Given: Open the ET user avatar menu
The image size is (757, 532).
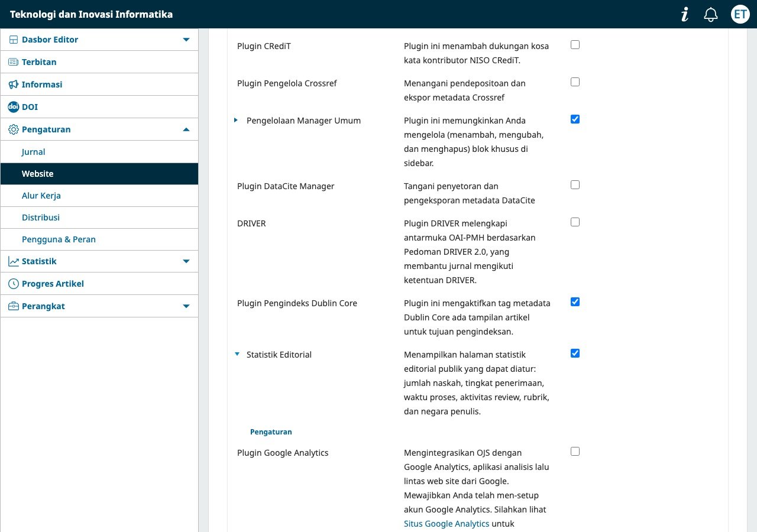Looking at the screenshot, I should 740,14.
